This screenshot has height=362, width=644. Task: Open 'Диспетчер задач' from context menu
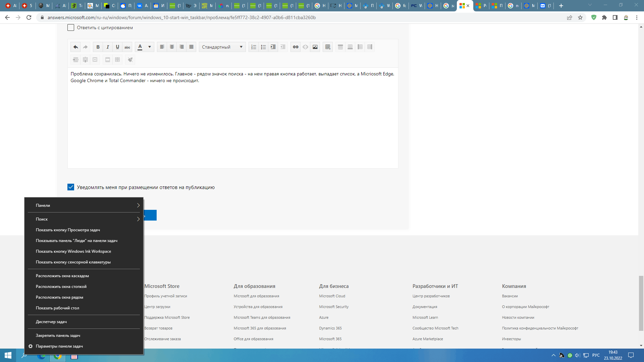[x=84, y=322]
